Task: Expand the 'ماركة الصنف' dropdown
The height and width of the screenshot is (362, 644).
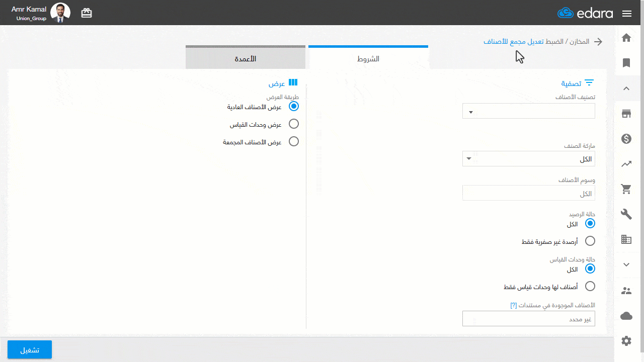Action: click(x=528, y=159)
